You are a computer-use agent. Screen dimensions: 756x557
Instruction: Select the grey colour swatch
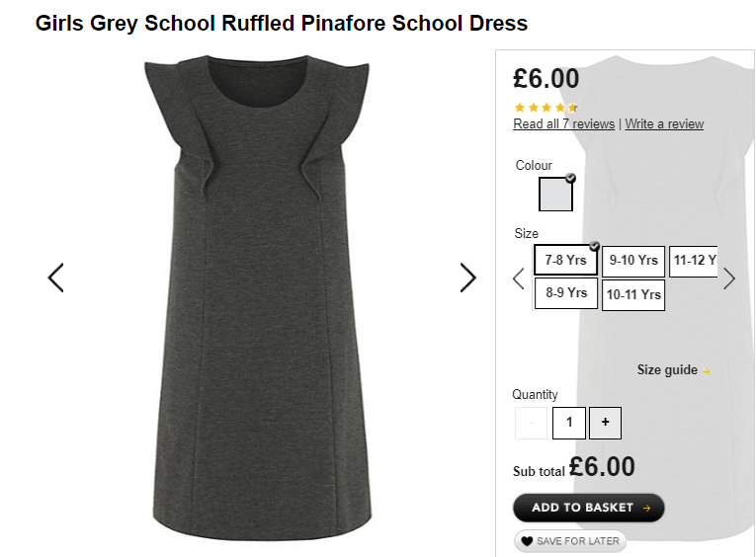click(x=555, y=194)
